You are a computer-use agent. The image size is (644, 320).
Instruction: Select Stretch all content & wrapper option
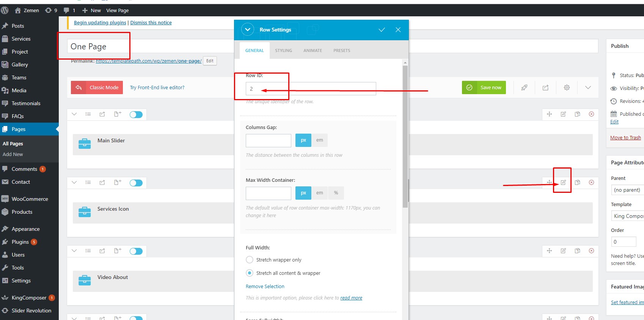pyautogui.click(x=250, y=273)
